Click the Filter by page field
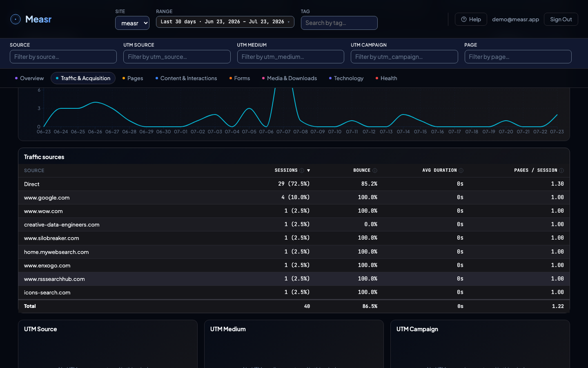Viewport: 588px width, 368px height. [518, 57]
